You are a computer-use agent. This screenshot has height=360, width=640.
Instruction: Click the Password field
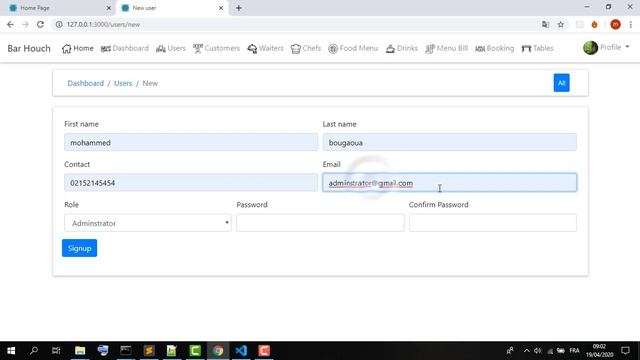tap(320, 223)
